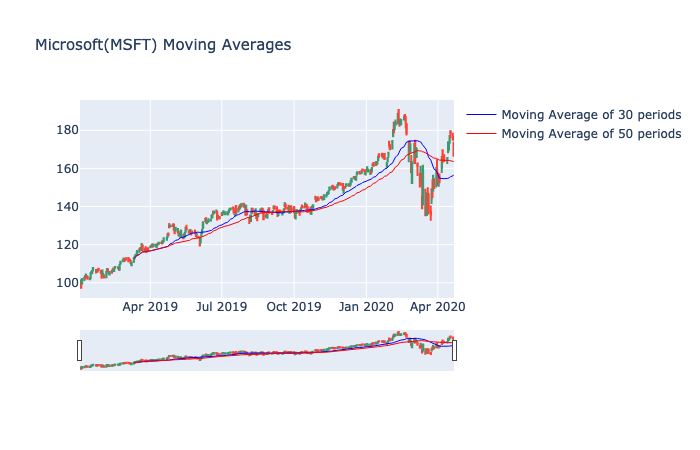Click the red line sample in the legend
Image resolution: width=700 pixels, height=450 pixels.
[481, 133]
